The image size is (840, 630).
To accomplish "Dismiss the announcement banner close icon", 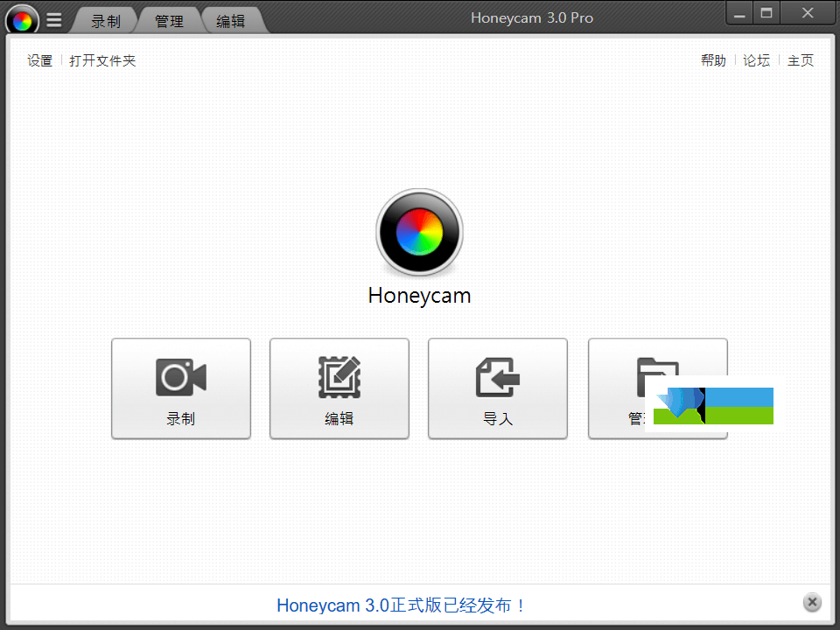I will tap(812, 602).
